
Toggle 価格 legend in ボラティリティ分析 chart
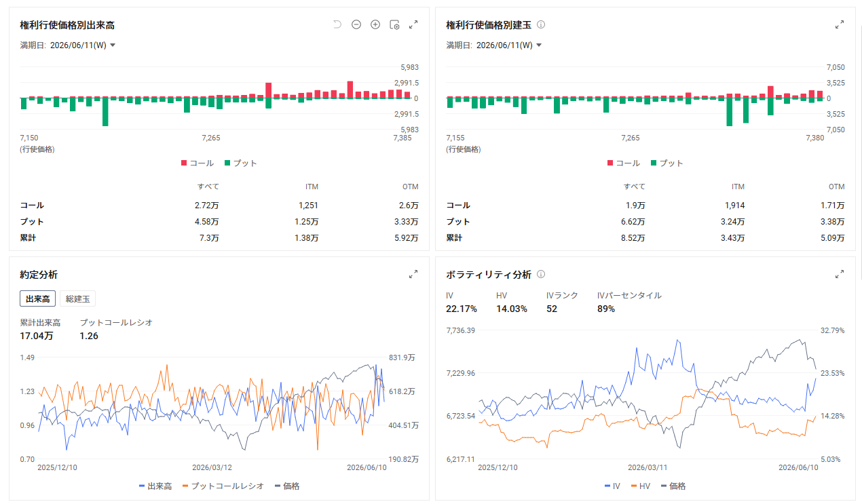click(x=673, y=486)
